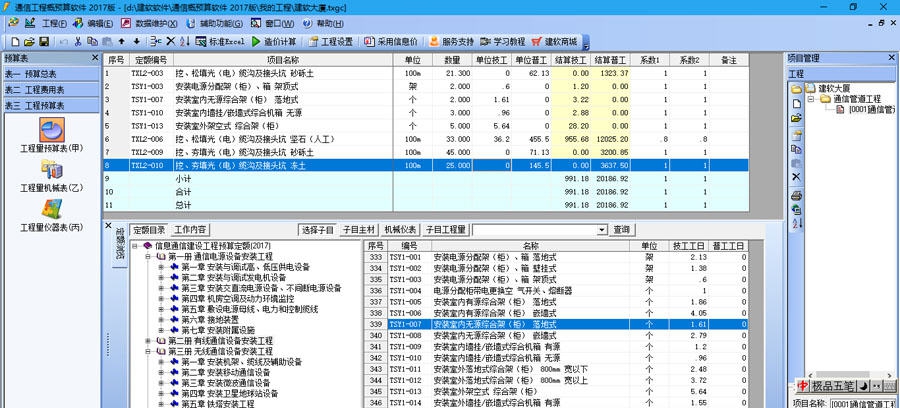Image resolution: width=900 pixels, height=408 pixels.
Task: Click the open folder icon in main toolbar
Action: coord(29,41)
